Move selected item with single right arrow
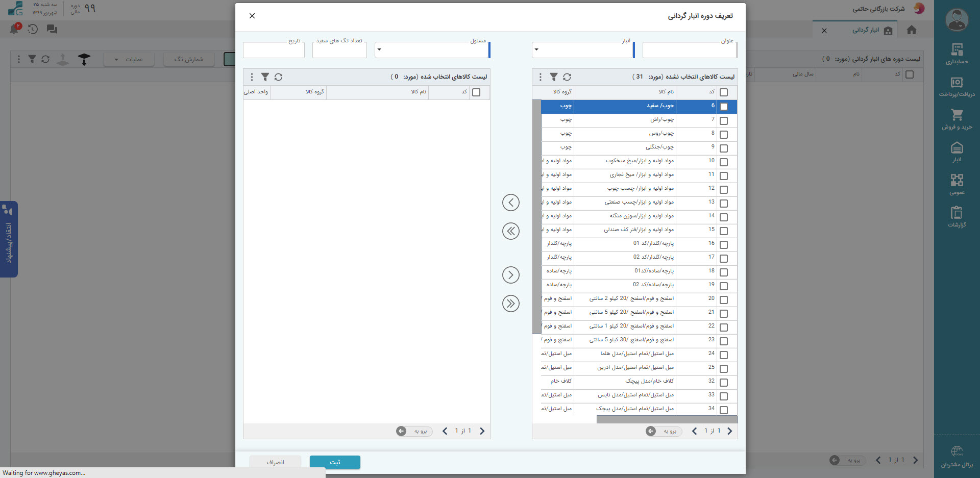Viewport: 980px width, 478px height. pyautogui.click(x=511, y=275)
